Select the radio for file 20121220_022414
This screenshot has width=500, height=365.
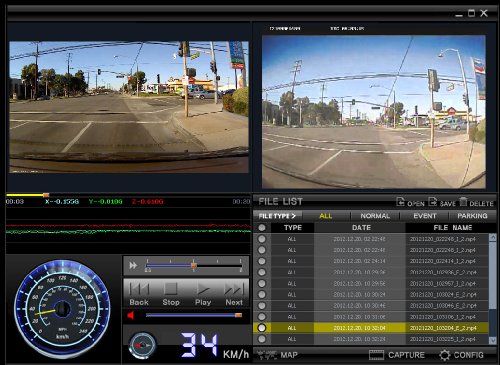[262, 261]
